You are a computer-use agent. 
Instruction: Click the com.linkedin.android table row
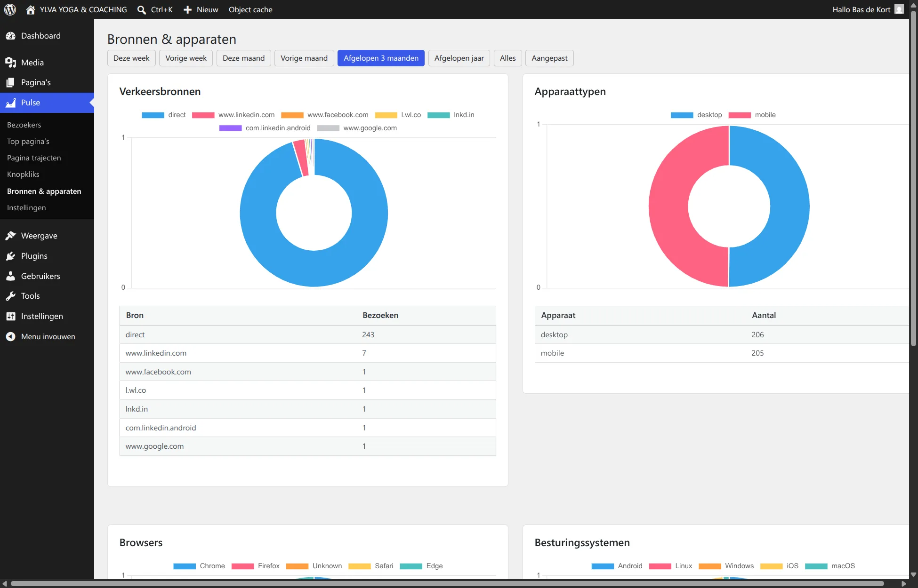click(x=308, y=428)
